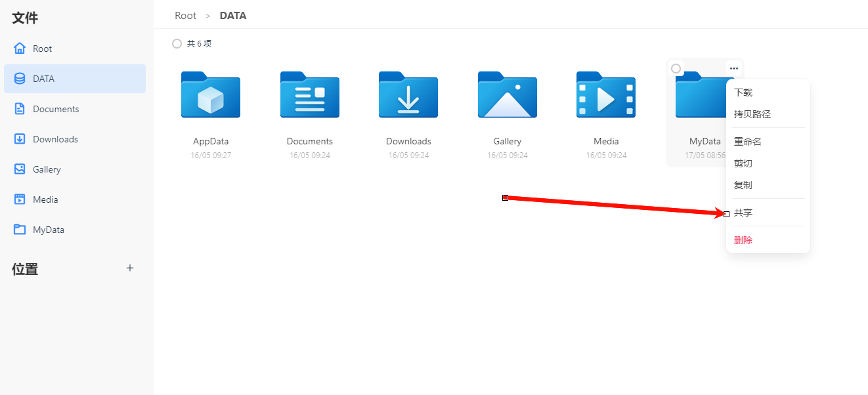Navigate to Root in the breadcrumb
This screenshot has height=395, width=868.
[185, 15]
